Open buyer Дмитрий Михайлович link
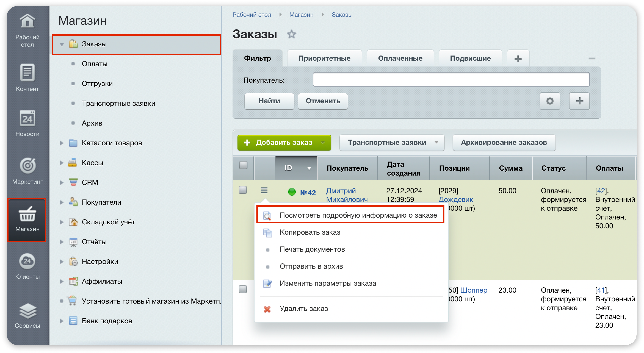The image size is (644, 353). click(346, 195)
